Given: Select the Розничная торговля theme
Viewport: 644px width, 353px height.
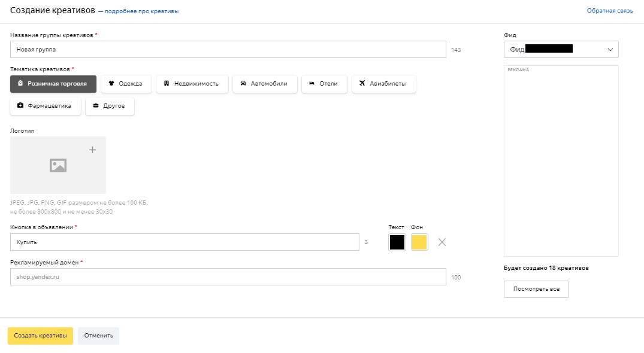Looking at the screenshot, I should [x=53, y=84].
